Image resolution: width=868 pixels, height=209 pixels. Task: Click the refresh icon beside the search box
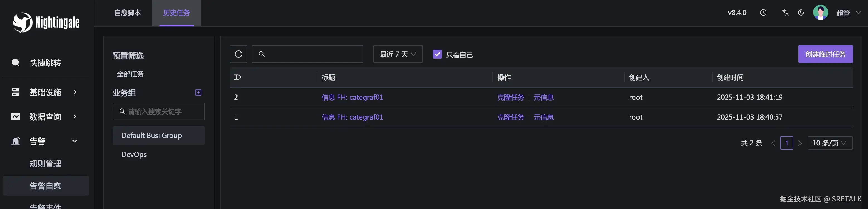238,54
